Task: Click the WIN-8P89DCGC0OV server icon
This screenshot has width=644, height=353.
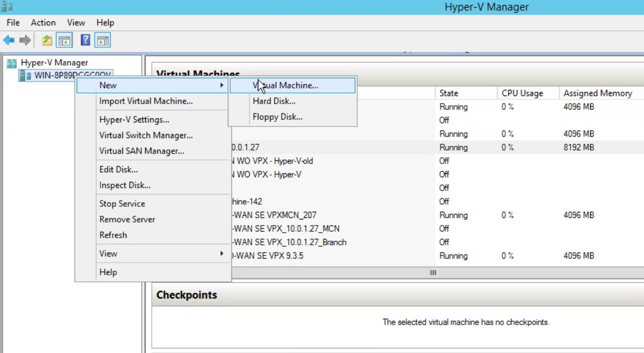Action: pyautogui.click(x=25, y=76)
